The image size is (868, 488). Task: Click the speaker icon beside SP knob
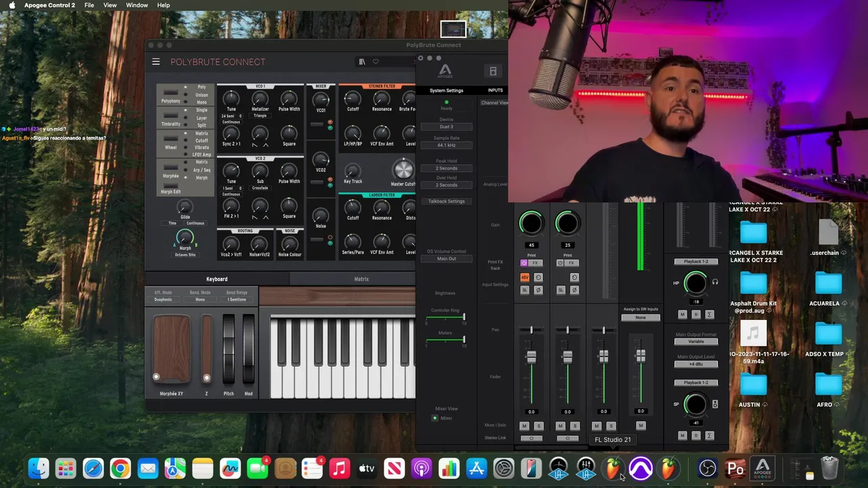715,404
